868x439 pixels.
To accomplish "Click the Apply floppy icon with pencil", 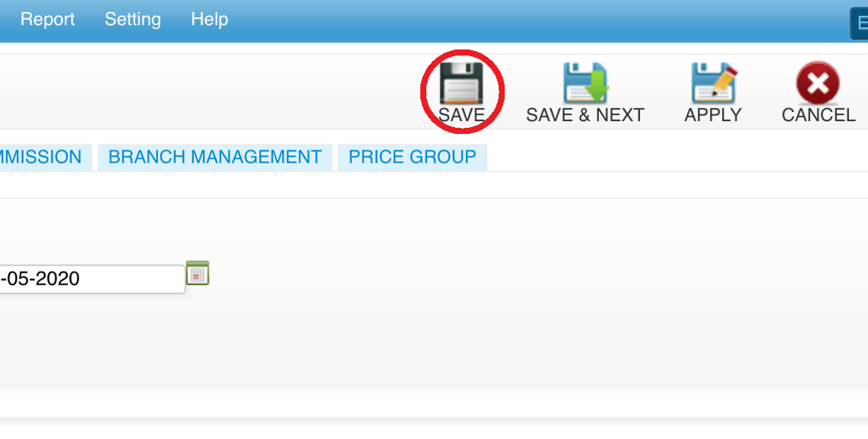I will pos(714,83).
